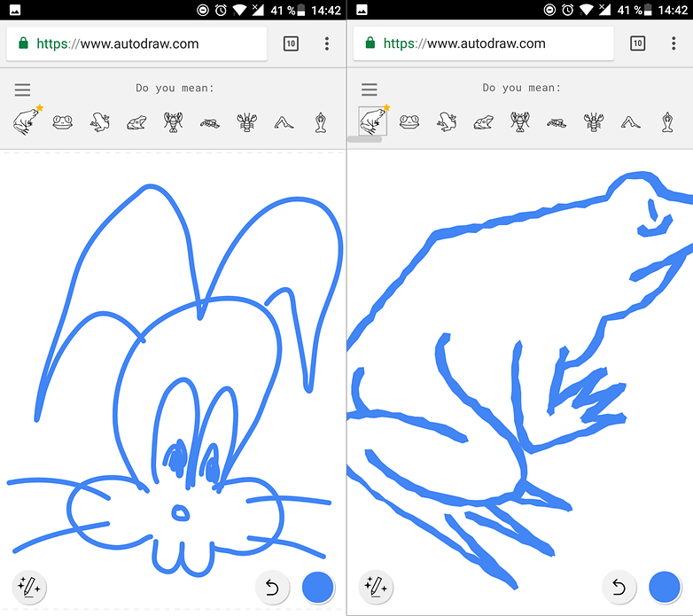Select highlighted starred frog suggestion, right screen
693x616 pixels.
point(372,121)
